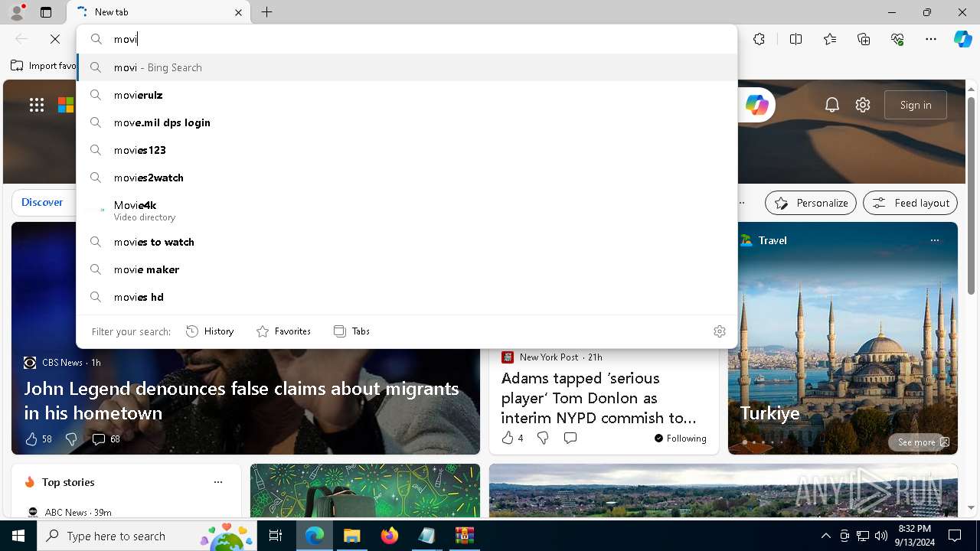Open Settings and more menu
980x551 pixels.
(x=931, y=39)
